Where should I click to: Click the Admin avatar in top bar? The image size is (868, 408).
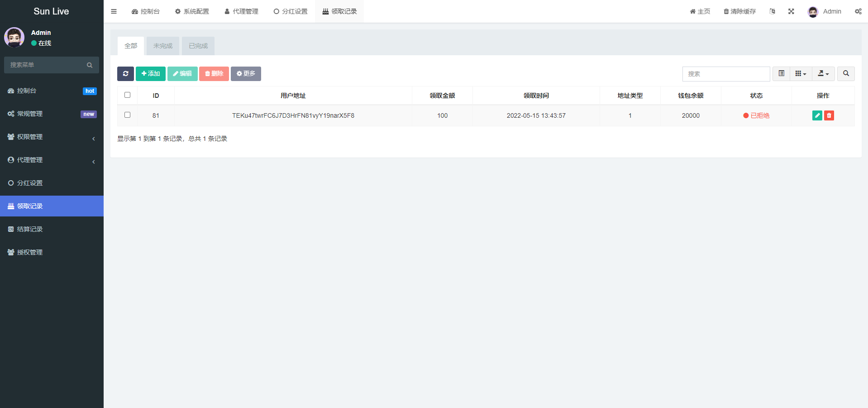(x=813, y=12)
